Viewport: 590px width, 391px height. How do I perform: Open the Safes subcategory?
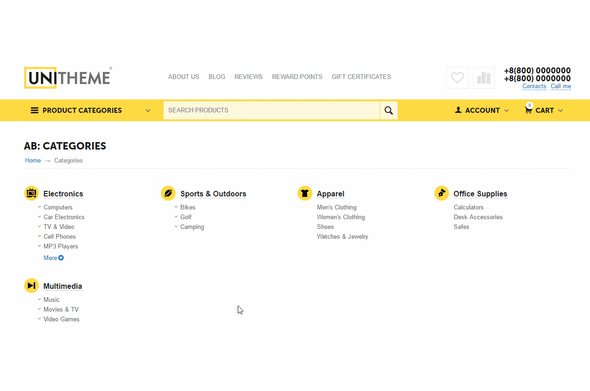(461, 227)
